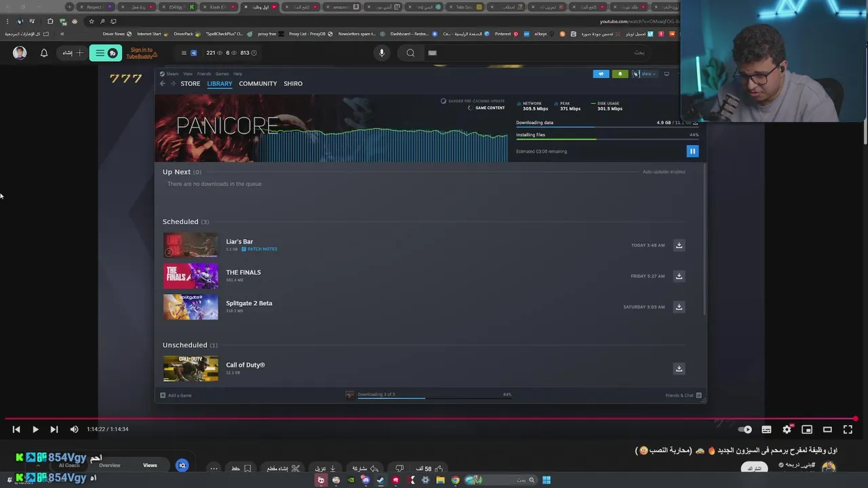
Task: Switch to theater mode
Action: [827, 429]
